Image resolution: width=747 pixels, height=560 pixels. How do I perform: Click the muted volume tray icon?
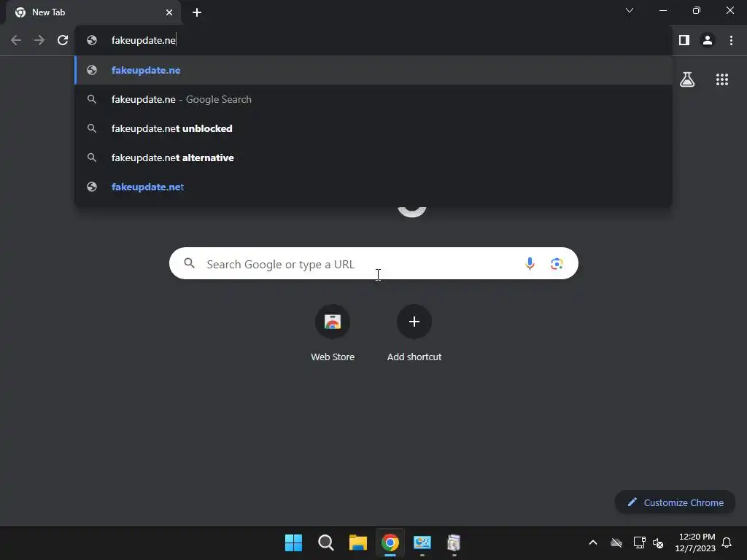click(658, 542)
